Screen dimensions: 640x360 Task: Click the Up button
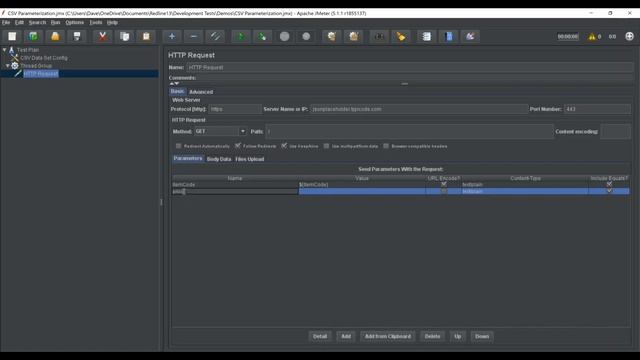[458, 336]
